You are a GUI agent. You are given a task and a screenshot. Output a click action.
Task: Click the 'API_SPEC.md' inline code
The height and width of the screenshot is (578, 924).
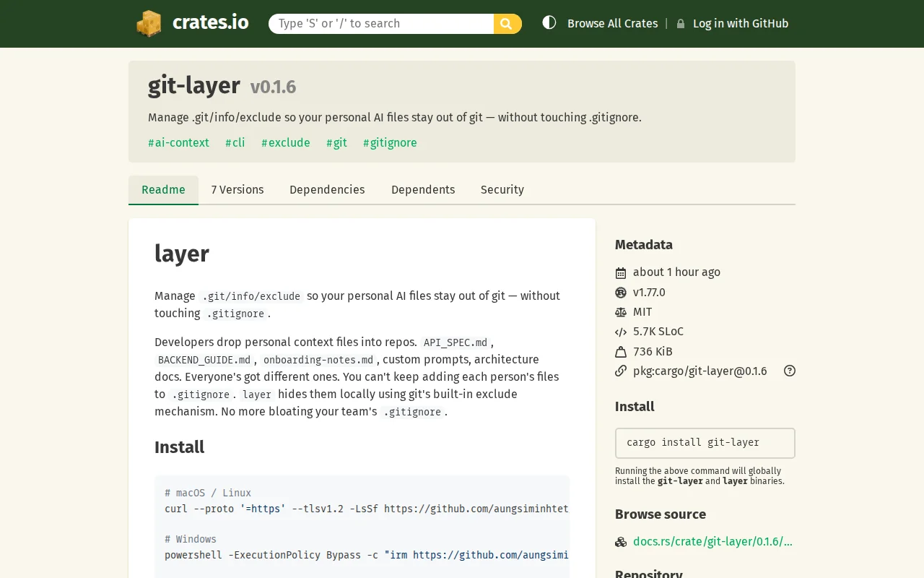coord(456,342)
